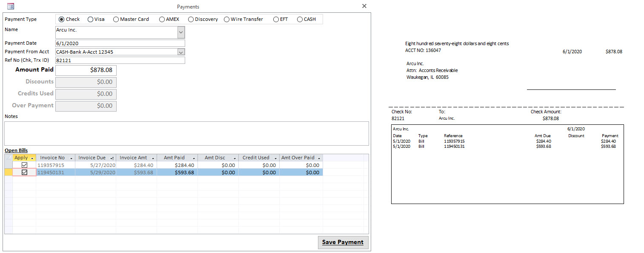Click the Save Payment button
The image size is (644, 253).
coord(343,242)
